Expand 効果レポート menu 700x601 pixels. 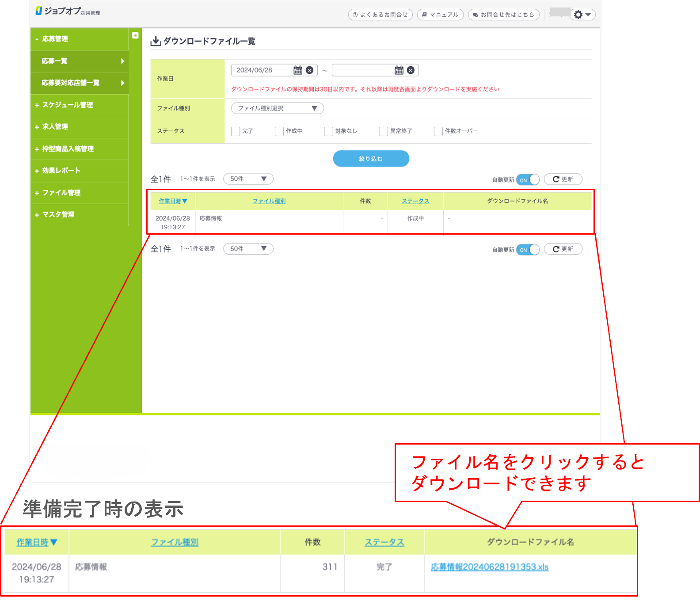[80, 171]
